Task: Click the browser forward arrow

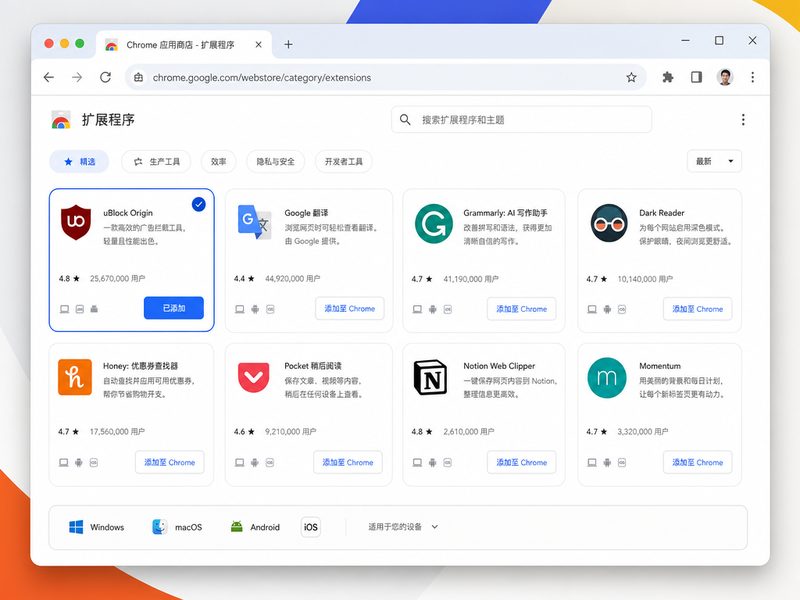Action: point(77,78)
